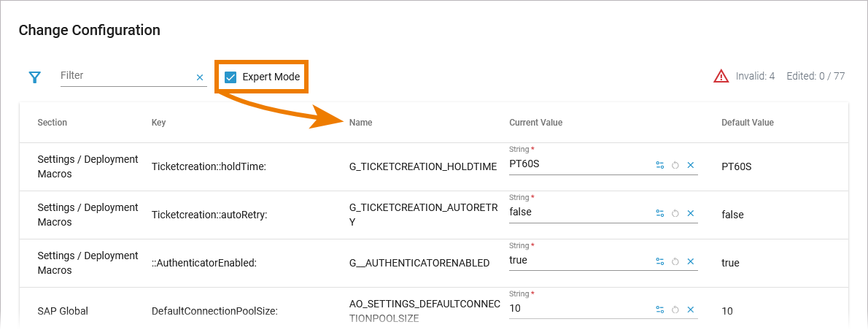Click into the Filter text input
Viewport: 868px width, 330px height.
pyautogui.click(x=125, y=76)
